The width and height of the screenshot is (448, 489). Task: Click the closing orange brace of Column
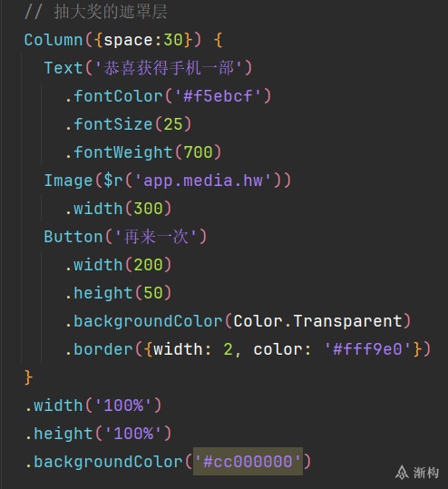[x=28, y=377]
